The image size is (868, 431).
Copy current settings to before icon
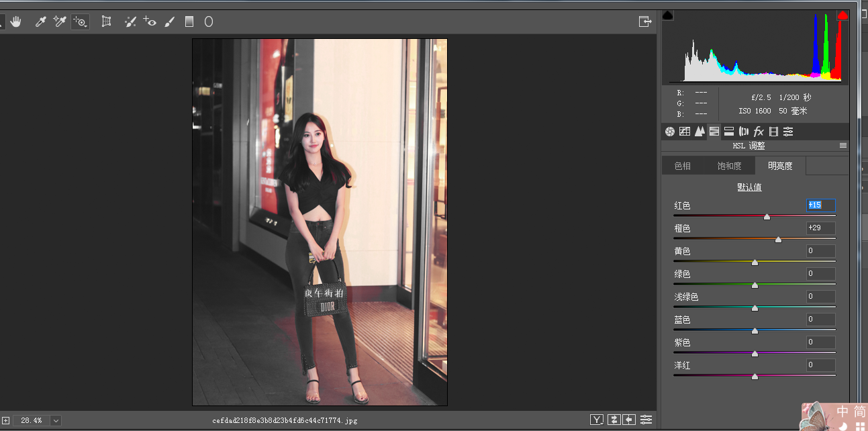pos(629,420)
